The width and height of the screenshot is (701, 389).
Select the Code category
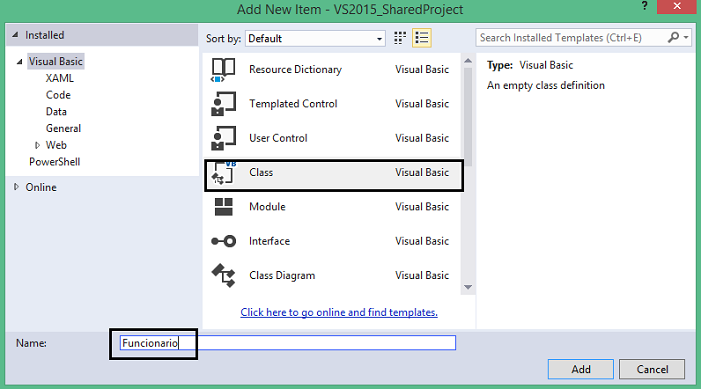[x=58, y=95]
